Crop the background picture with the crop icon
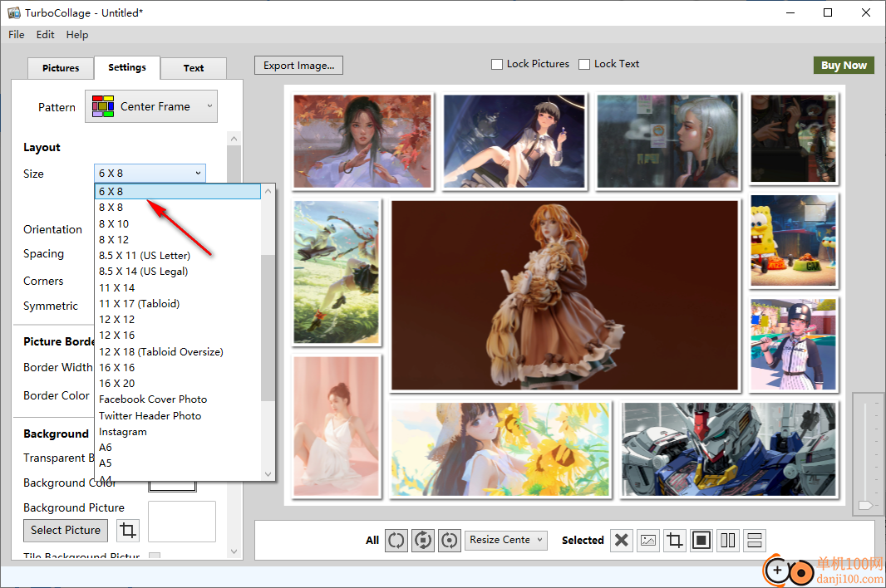Image resolution: width=886 pixels, height=588 pixels. 128,531
